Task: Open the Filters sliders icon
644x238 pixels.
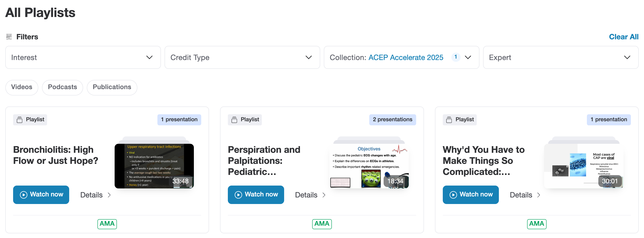Action: [9, 36]
